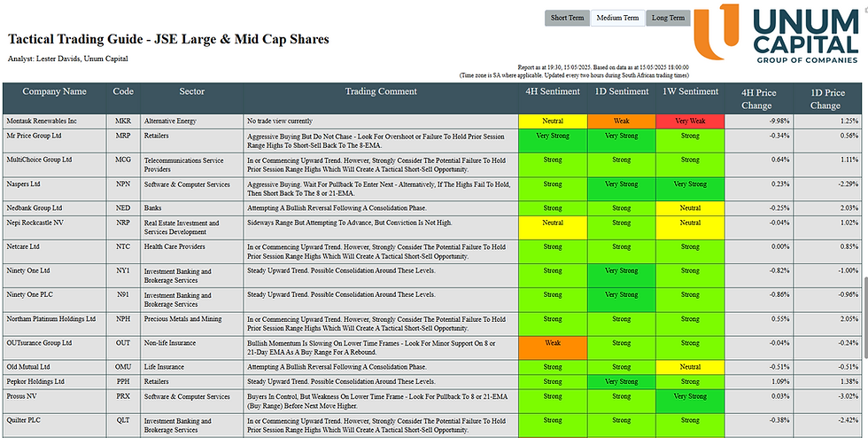868x438 pixels.
Task: Click the OUT share code
Action: click(123, 342)
